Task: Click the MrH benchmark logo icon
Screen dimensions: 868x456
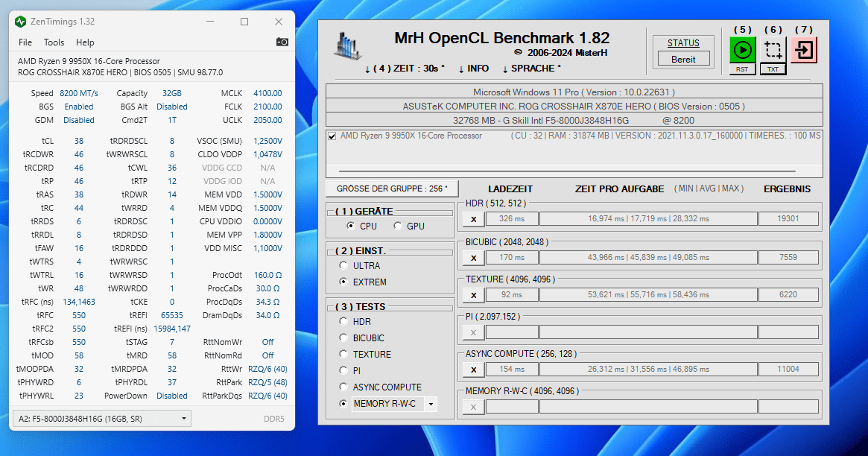Action: pyautogui.click(x=347, y=45)
